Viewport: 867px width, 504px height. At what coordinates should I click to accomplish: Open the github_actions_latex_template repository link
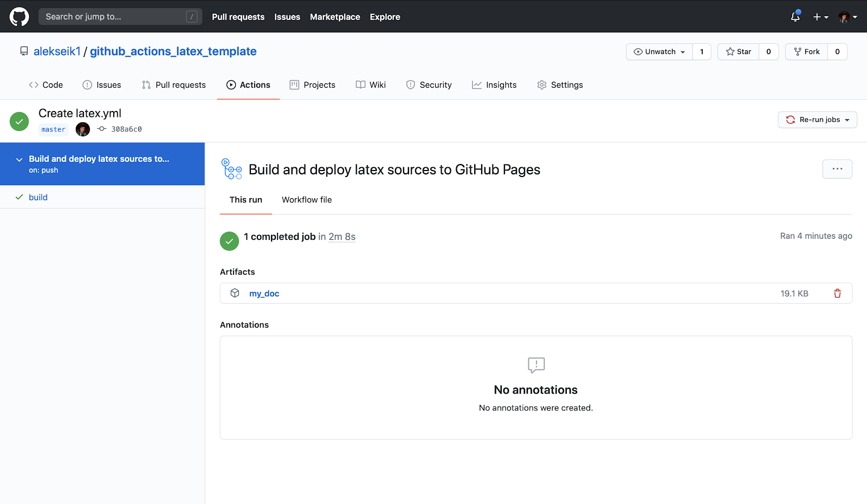click(x=173, y=51)
